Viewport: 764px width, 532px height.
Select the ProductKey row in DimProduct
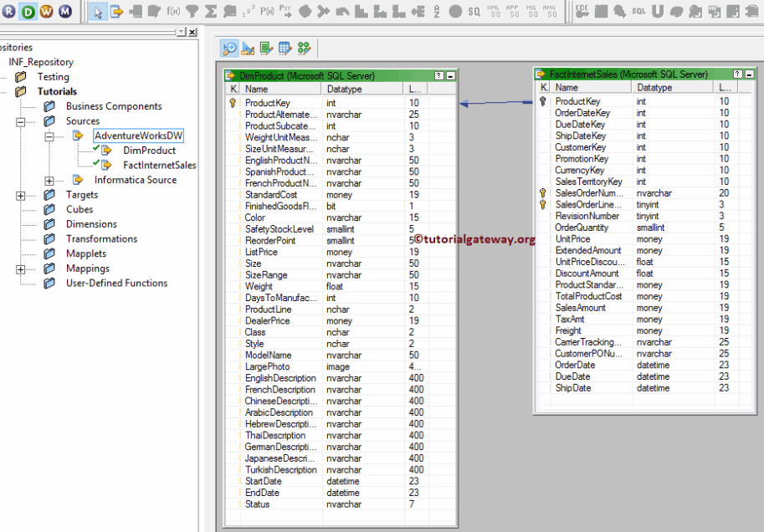267,103
